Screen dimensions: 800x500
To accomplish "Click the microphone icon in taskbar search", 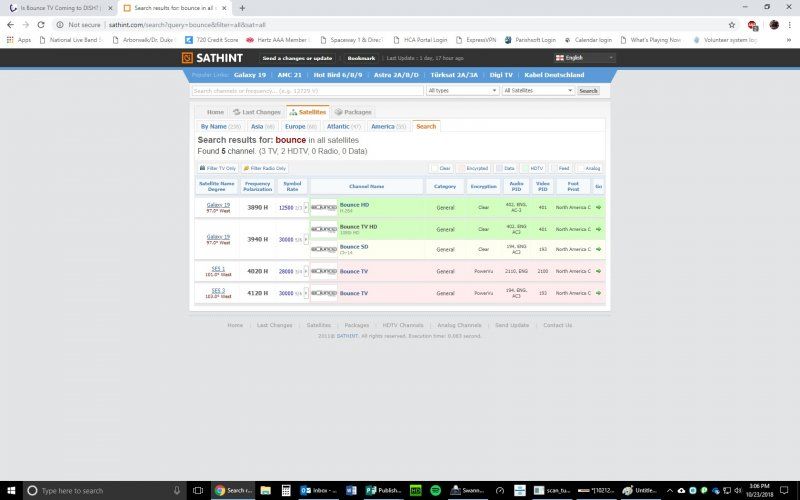I will click(177, 490).
